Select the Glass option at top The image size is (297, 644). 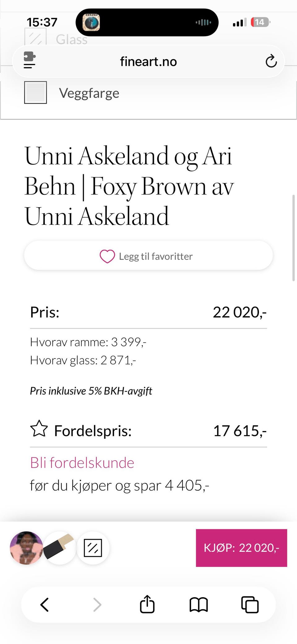coord(71,40)
